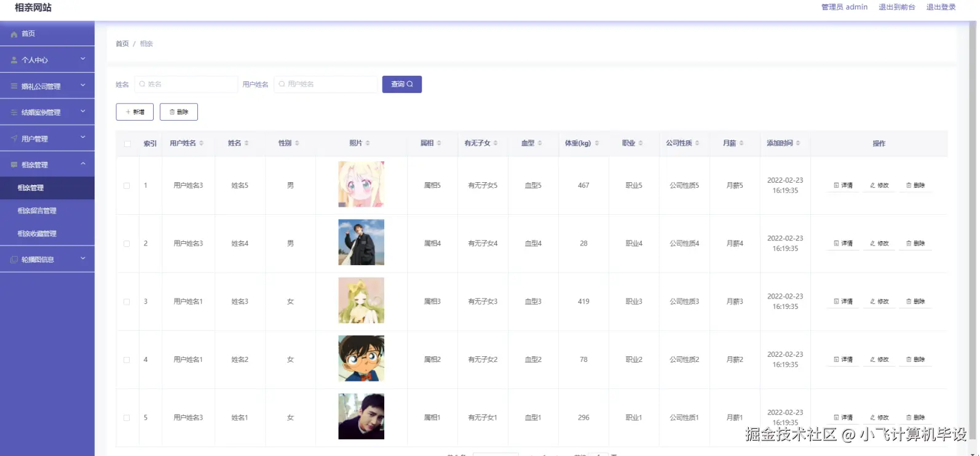Click 退出到前台 link
This screenshot has height=456, width=980.
coord(896,7)
